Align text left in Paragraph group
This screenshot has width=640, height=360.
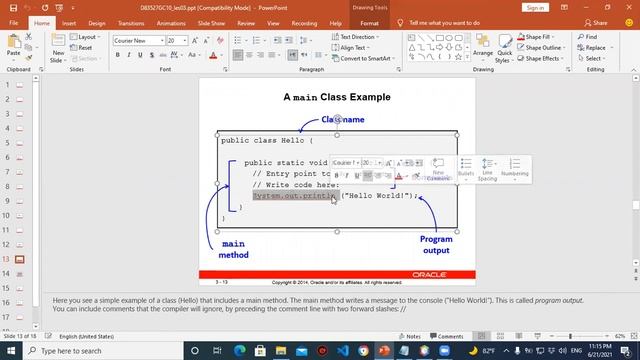pos(238,55)
